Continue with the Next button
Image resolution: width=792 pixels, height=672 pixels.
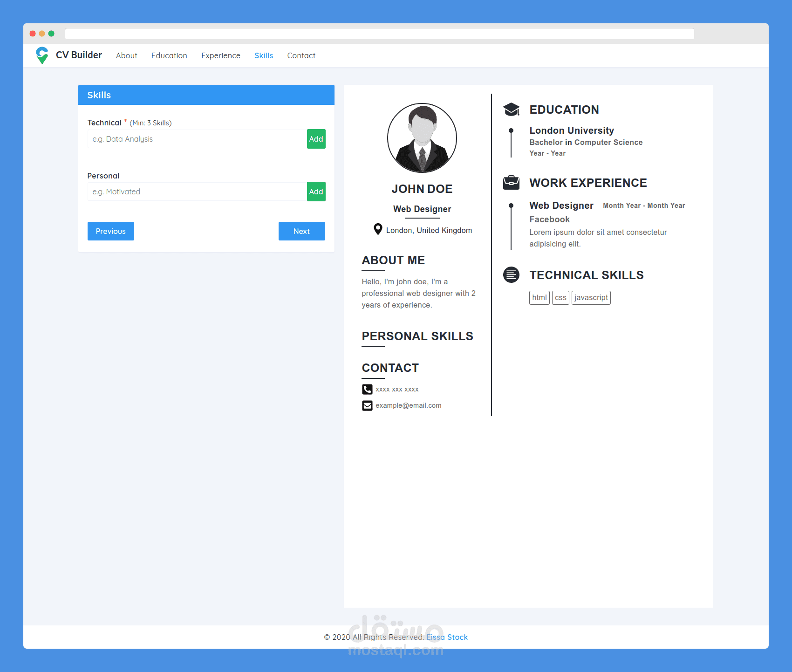[302, 231]
